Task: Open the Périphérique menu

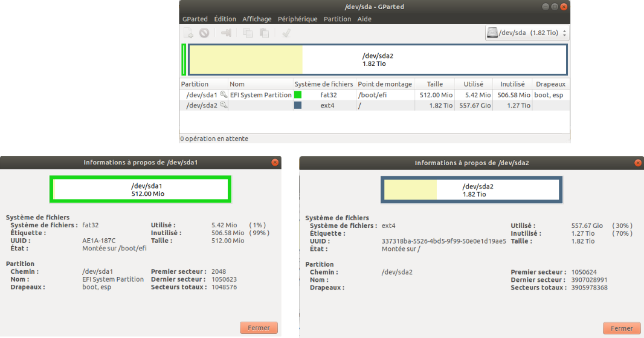Action: pos(297,19)
